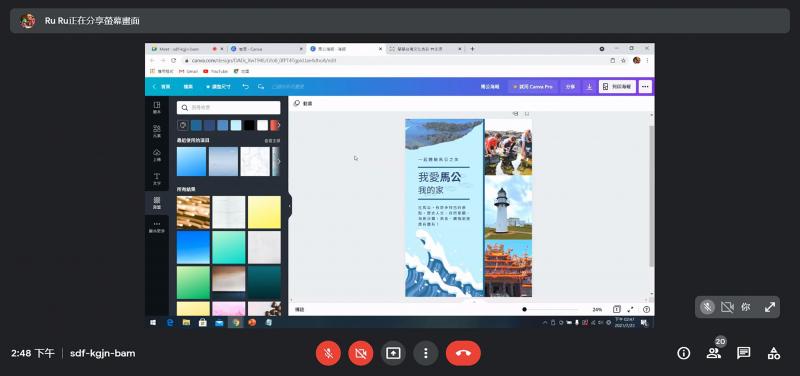Image resolution: width=800 pixels, height=376 pixels.
Task: Click Ru Ru's avatar in sharing banner
Action: coord(28,21)
